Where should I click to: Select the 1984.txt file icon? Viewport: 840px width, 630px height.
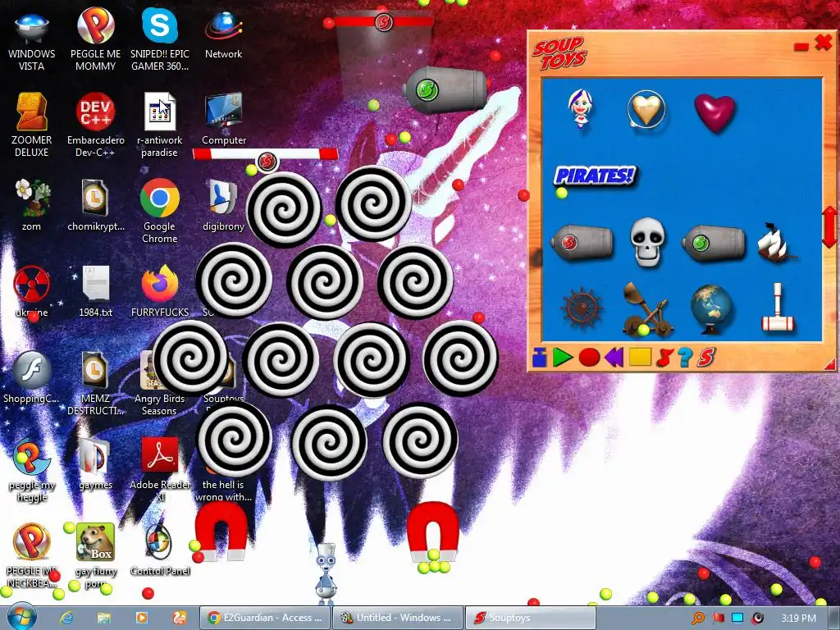(96, 291)
